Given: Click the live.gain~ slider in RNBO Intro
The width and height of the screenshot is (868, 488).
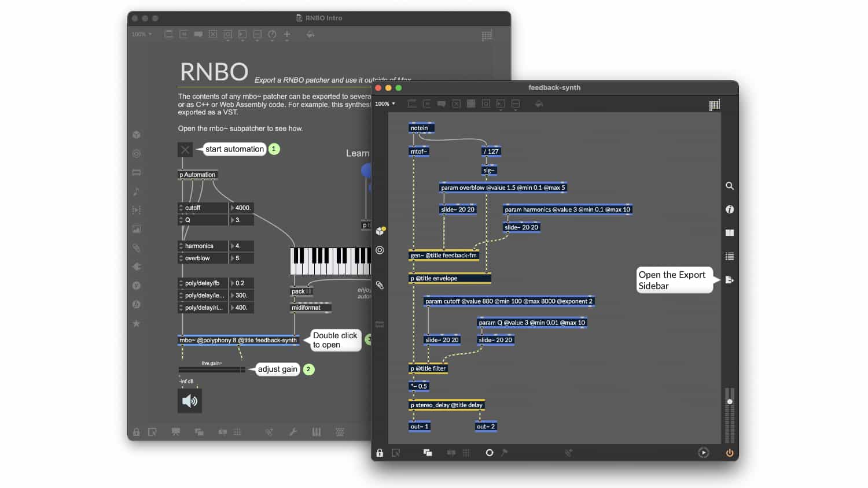Looking at the screenshot, I should pyautogui.click(x=212, y=369).
